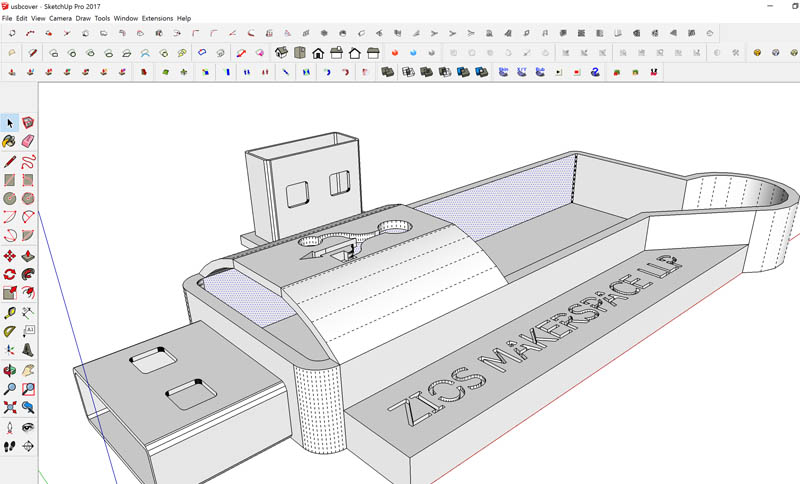Activate the Text label tool
800x484 pixels.
pyautogui.click(x=28, y=332)
